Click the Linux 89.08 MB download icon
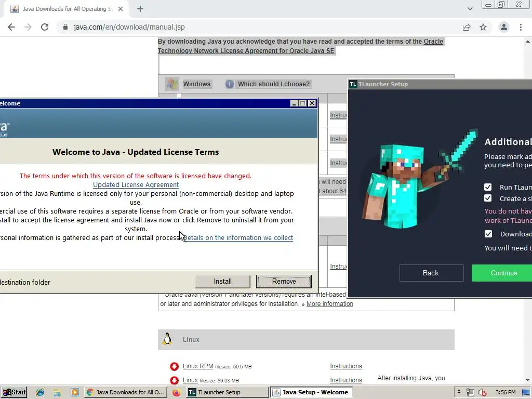The width and height of the screenshot is (532, 399). [x=175, y=380]
